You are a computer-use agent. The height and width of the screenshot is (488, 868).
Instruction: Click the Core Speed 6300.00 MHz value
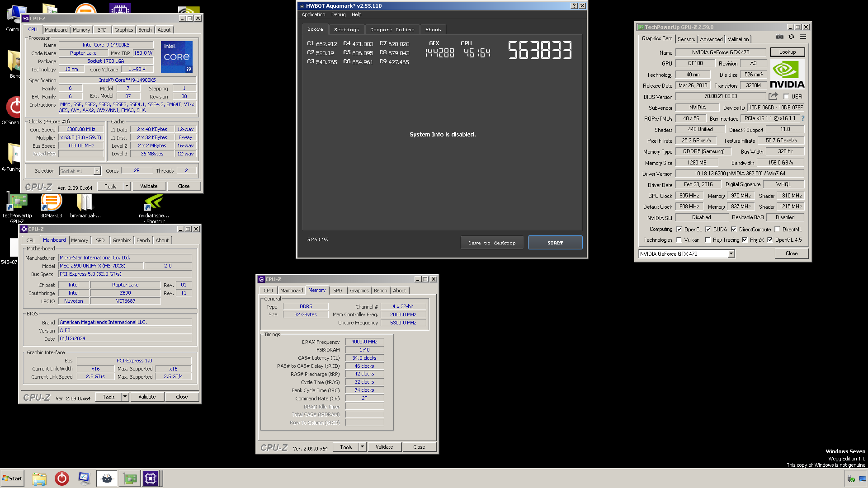tap(81, 129)
